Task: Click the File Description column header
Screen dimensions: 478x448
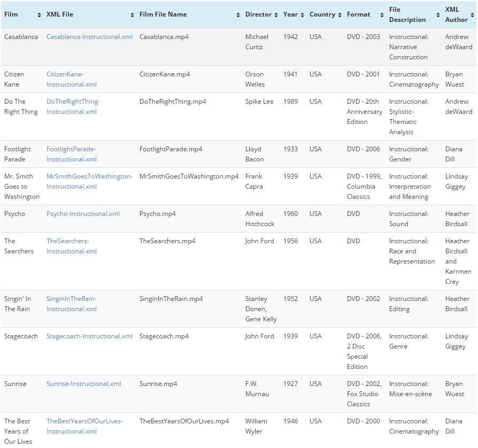Action: (407, 14)
